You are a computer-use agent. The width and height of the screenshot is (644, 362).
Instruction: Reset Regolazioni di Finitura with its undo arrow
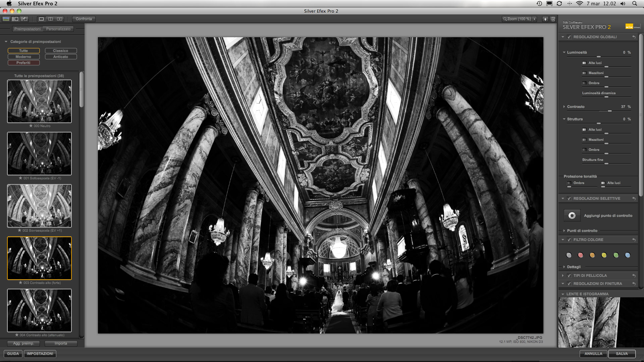tap(634, 284)
